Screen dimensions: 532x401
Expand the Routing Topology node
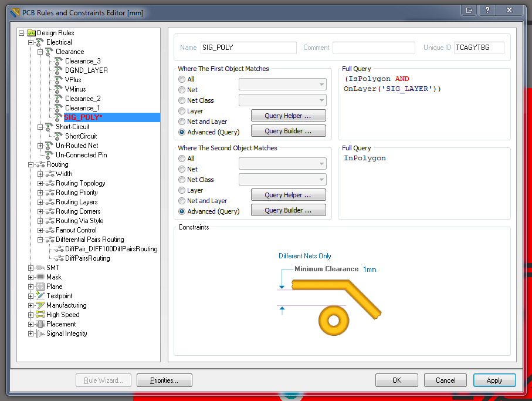[x=40, y=183]
